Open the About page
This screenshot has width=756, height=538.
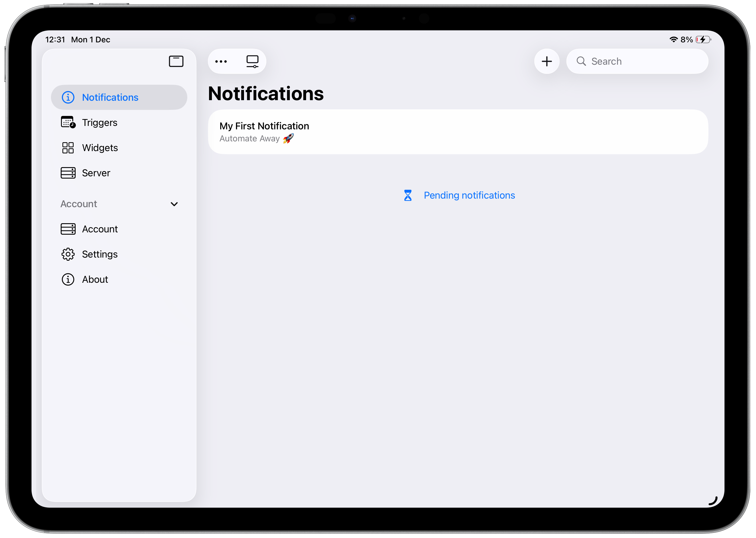click(x=119, y=279)
